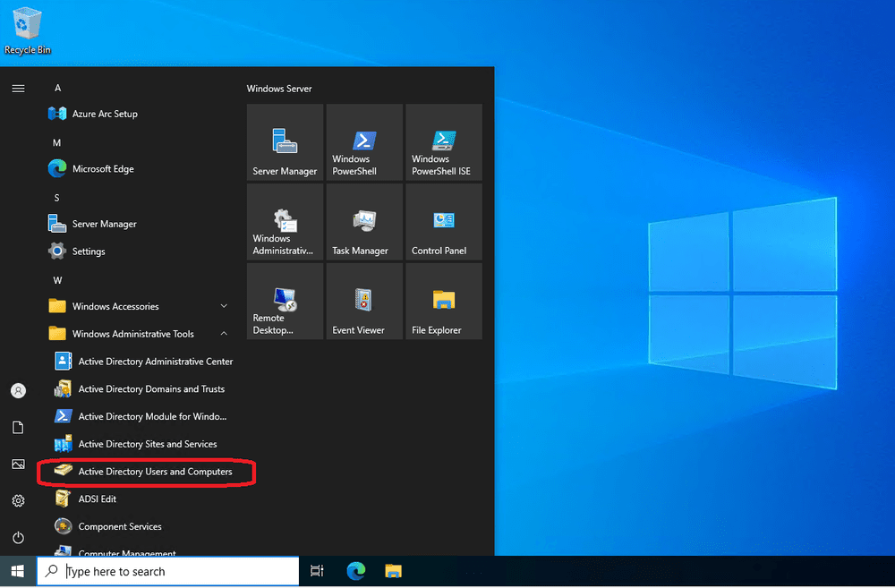
Task: Launch Event Viewer tile
Action: [x=364, y=301]
